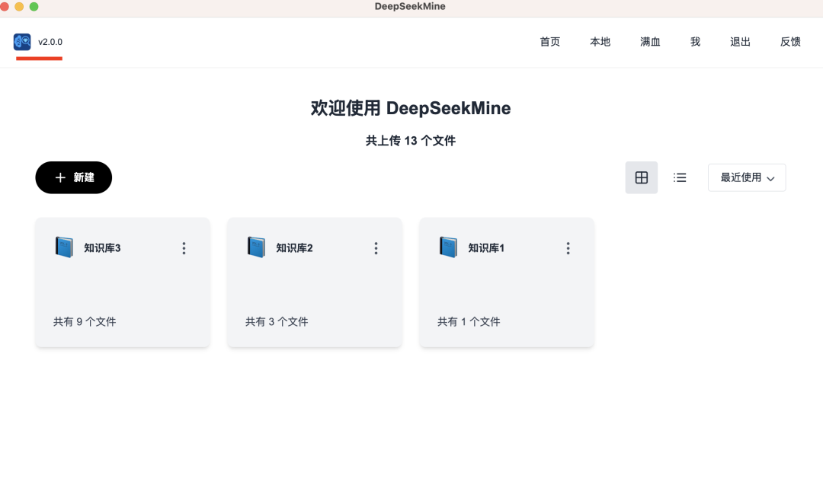
Task: Click the 欢迎使用 DeepSeekMine heading
Action: click(411, 108)
